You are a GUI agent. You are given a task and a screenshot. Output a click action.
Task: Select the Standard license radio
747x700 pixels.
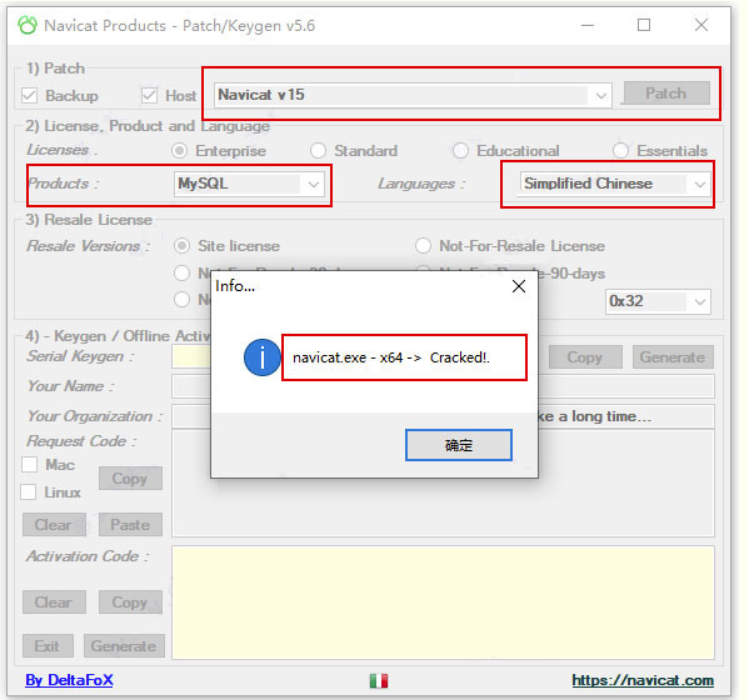[x=318, y=151]
